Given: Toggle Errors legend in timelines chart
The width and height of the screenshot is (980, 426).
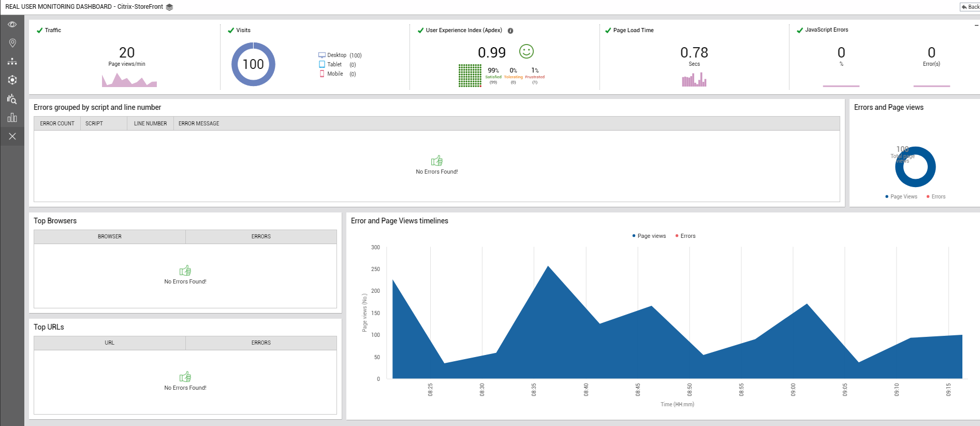Looking at the screenshot, I should 685,236.
